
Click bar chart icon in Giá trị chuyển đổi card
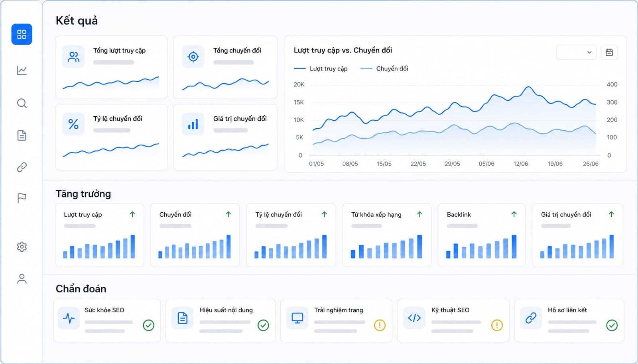(x=193, y=124)
